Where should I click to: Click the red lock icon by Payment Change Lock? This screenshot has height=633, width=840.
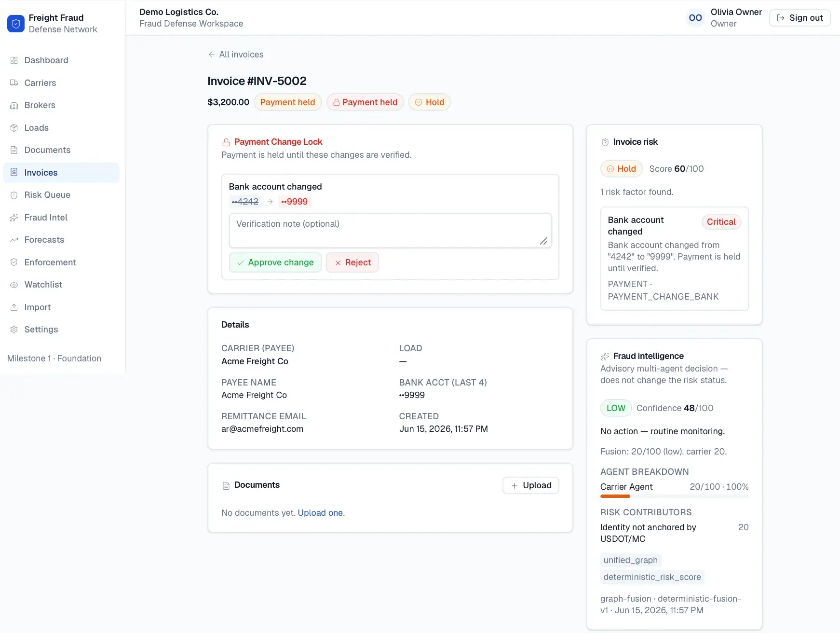pos(226,142)
